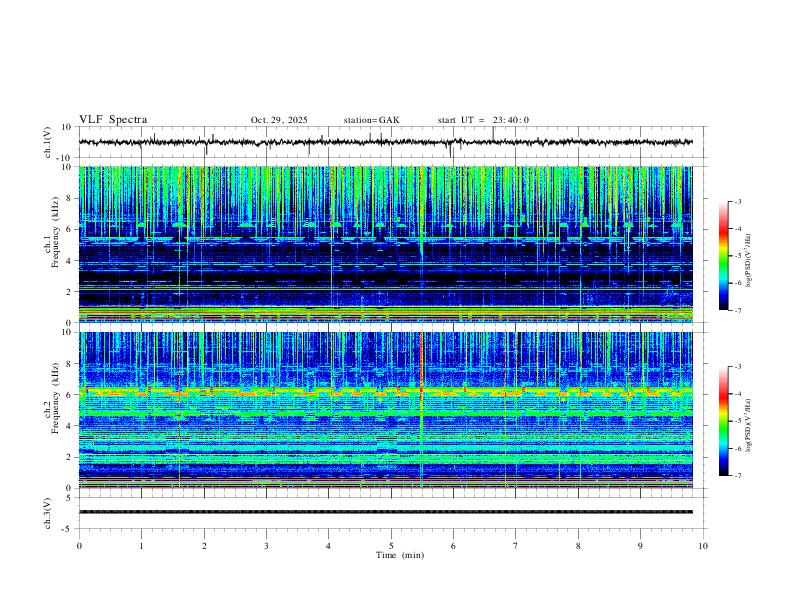
Task: Click the 'Time (min)' axis label
Action: click(400, 555)
